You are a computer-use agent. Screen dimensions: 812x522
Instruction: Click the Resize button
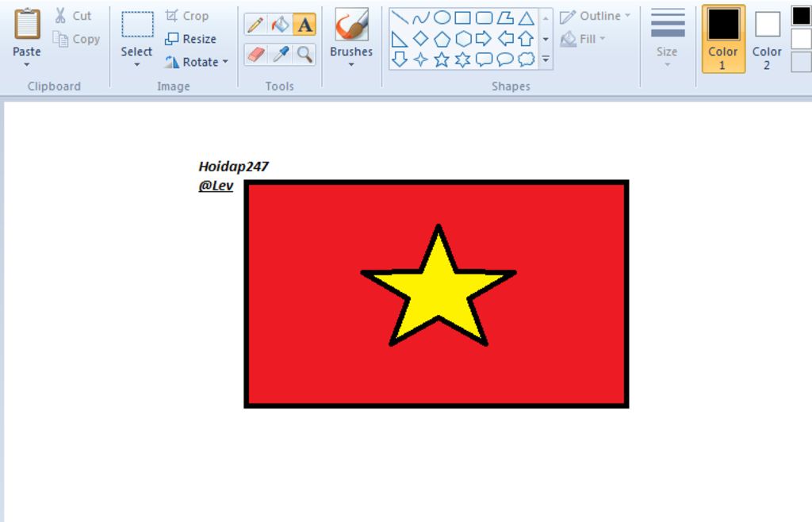tap(190, 39)
